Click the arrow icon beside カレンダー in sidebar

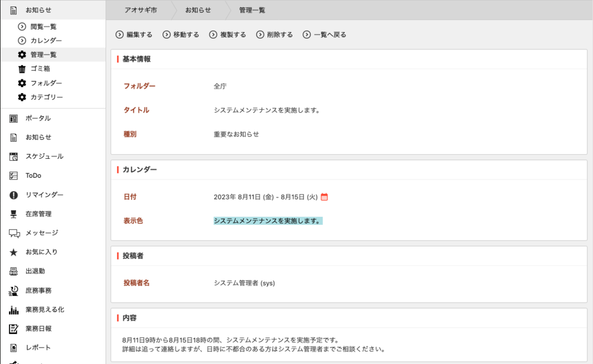(22, 40)
